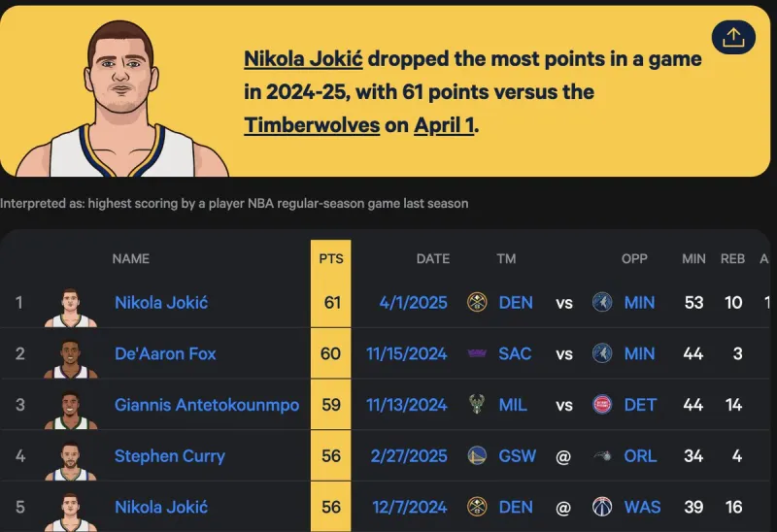777x532 pixels.
Task: Open the April 1 link in headline
Action: (444, 125)
